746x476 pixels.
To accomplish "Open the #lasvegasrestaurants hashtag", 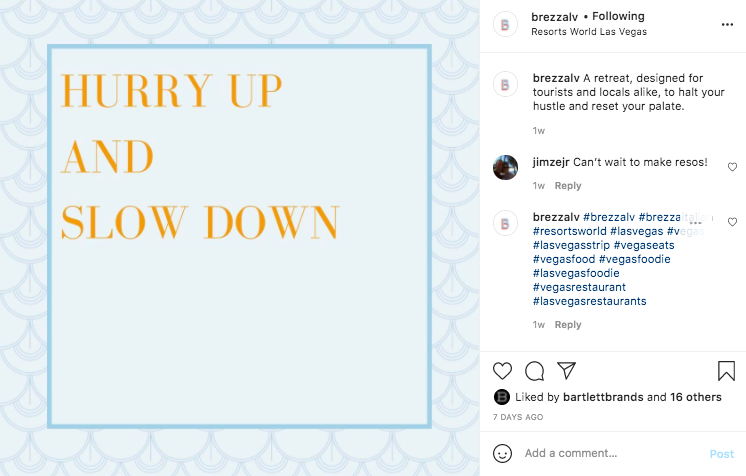I will coord(590,301).
